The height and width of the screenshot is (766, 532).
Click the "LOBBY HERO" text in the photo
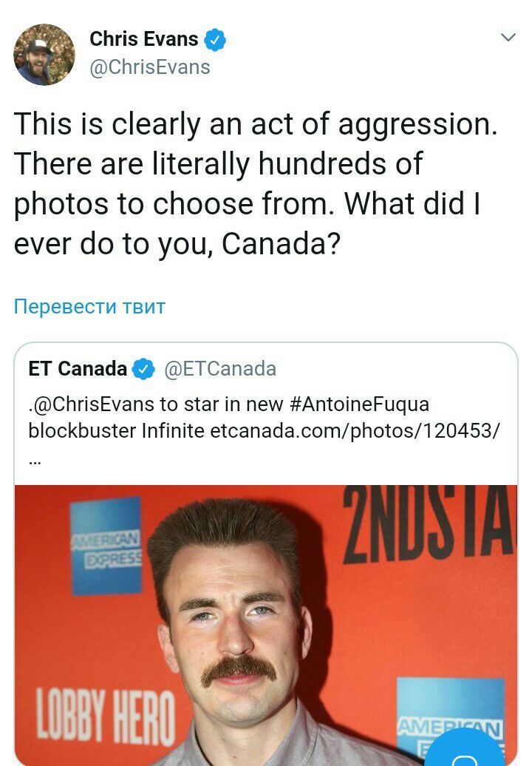click(106, 718)
